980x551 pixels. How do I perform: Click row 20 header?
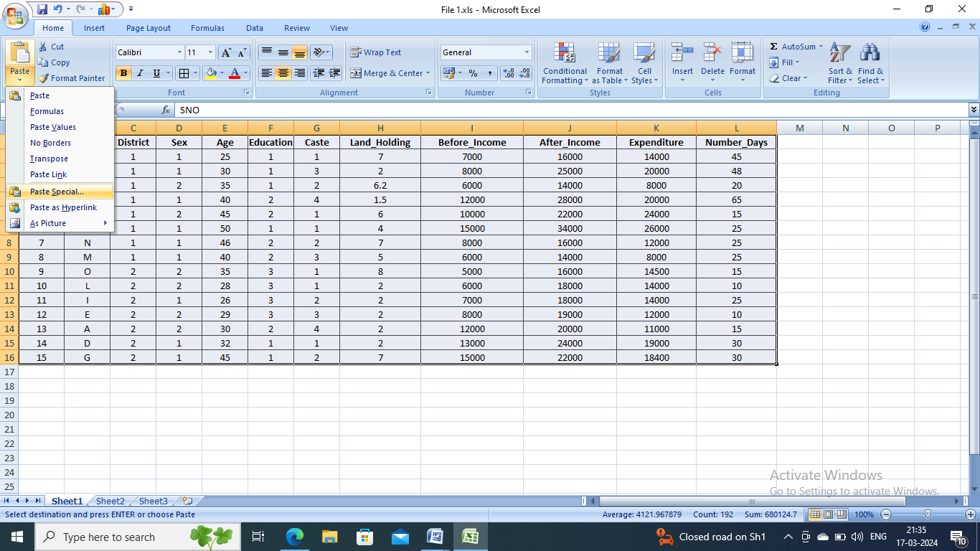9,415
